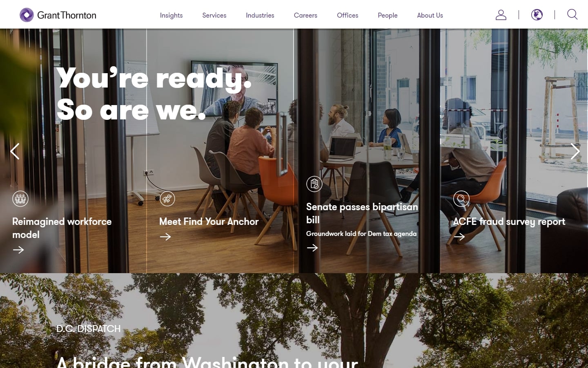Select People in the navigation
Image resolution: width=588 pixels, height=368 pixels.
pyautogui.click(x=388, y=15)
